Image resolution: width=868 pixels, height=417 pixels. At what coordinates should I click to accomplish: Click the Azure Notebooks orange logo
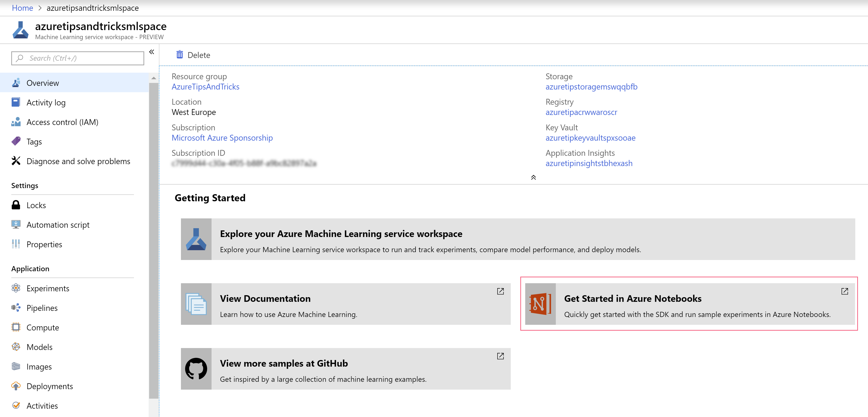[540, 304]
